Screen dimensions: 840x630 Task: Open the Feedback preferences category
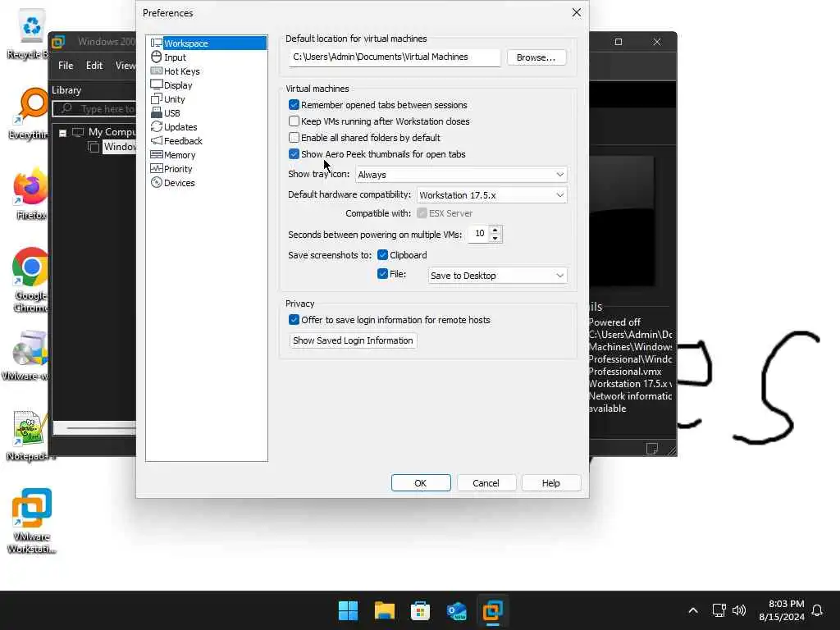click(183, 141)
